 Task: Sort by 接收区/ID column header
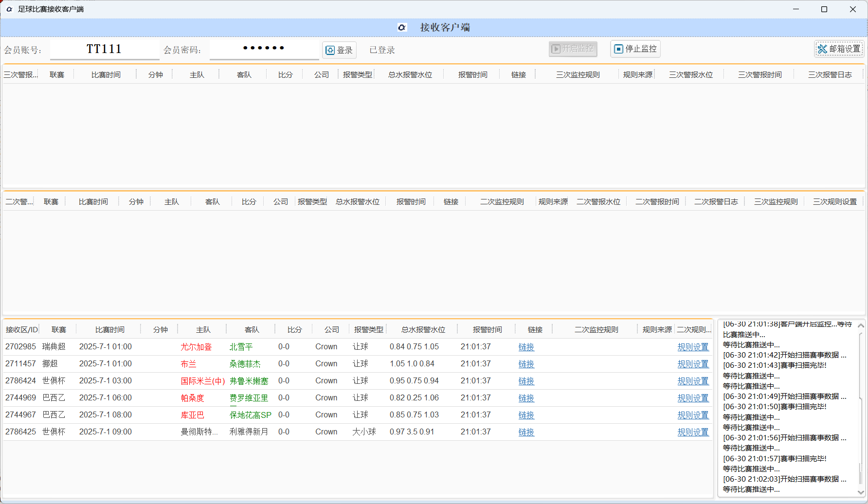point(21,329)
